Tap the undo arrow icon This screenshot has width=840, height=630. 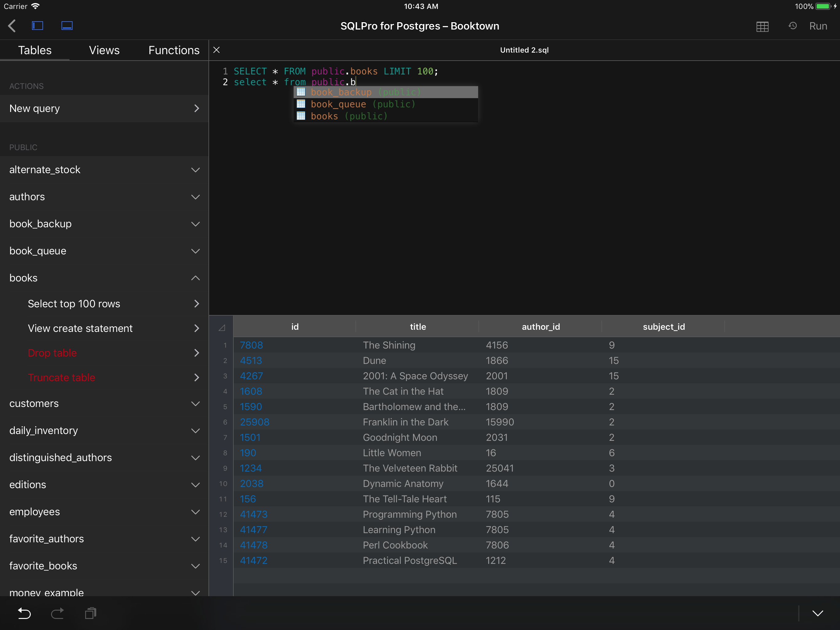click(24, 613)
